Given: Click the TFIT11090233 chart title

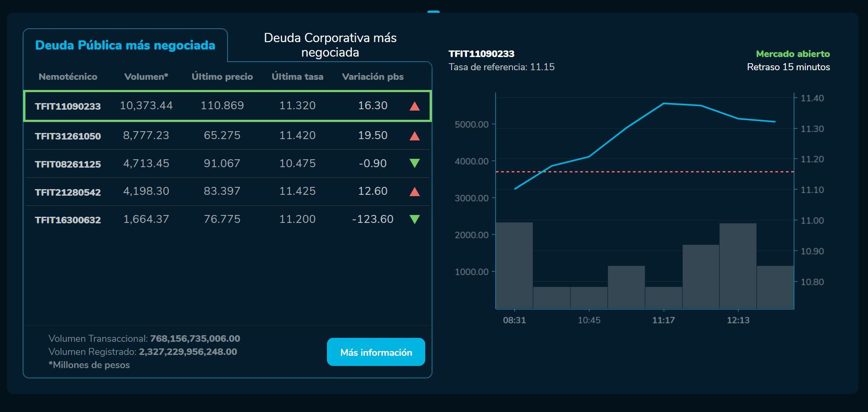Looking at the screenshot, I should tap(481, 54).
